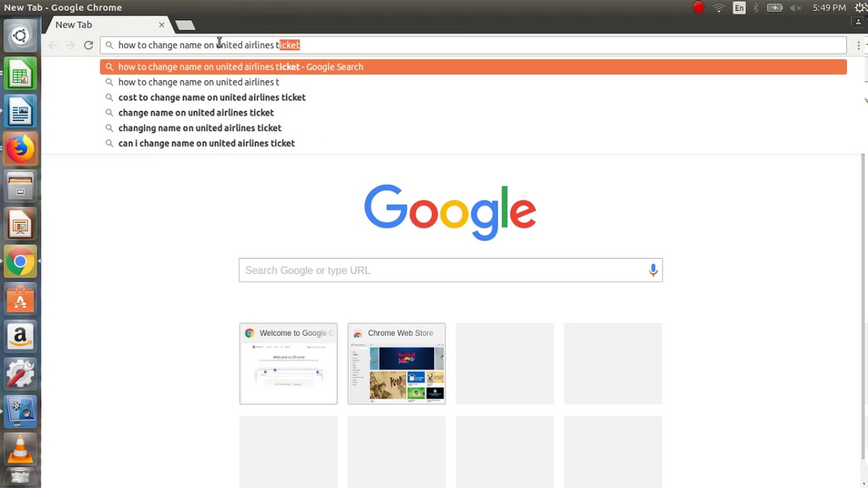This screenshot has height=488, width=868.
Task: Choose suggestion "changing name on united airlines ticket"
Action: (x=473, y=127)
